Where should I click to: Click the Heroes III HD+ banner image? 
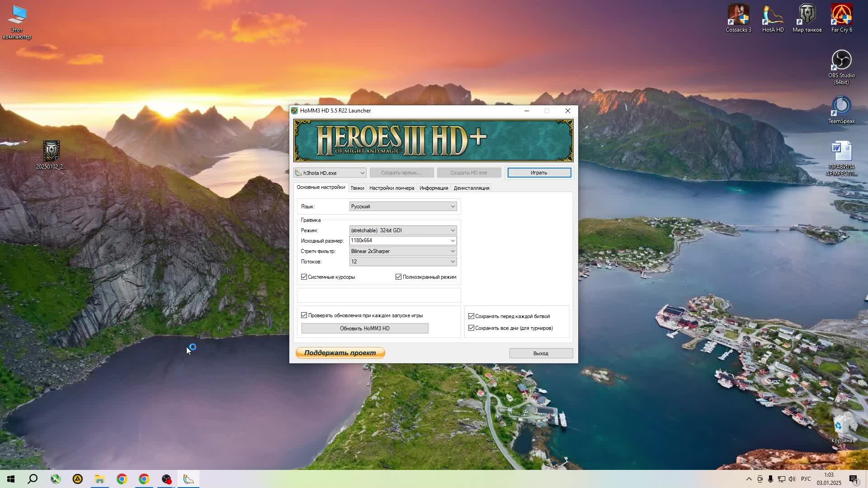(x=434, y=141)
